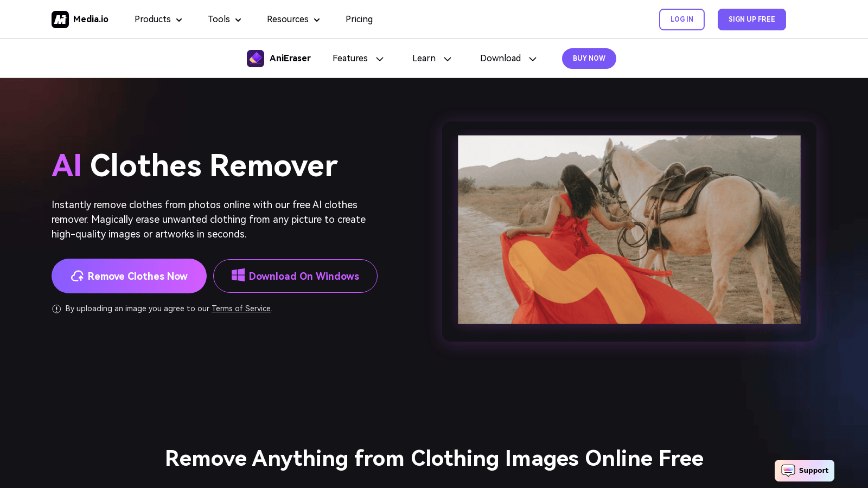Open the Support chat icon
Screen dimensions: 868x488
click(x=788, y=471)
